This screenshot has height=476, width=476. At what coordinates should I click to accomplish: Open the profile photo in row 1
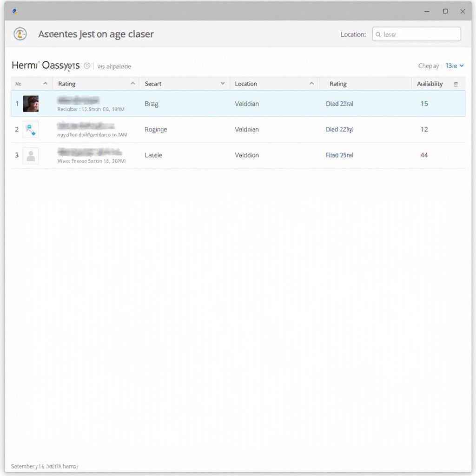click(x=31, y=103)
